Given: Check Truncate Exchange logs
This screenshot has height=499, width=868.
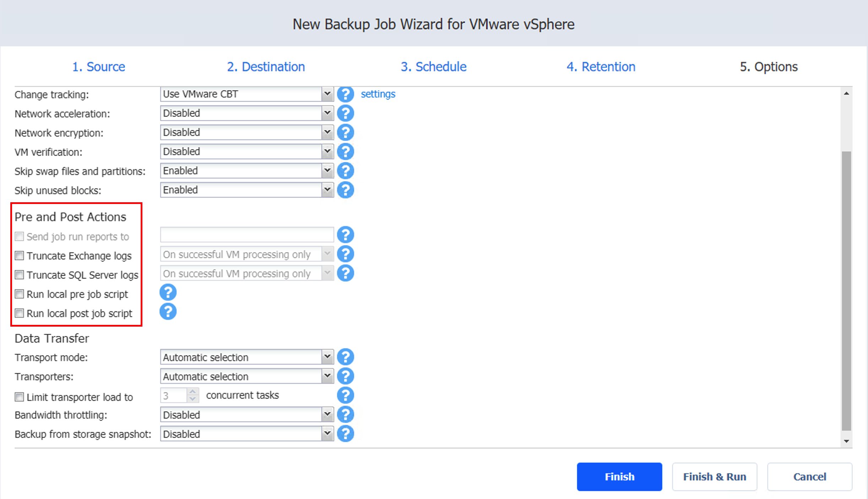Looking at the screenshot, I should 19,256.
